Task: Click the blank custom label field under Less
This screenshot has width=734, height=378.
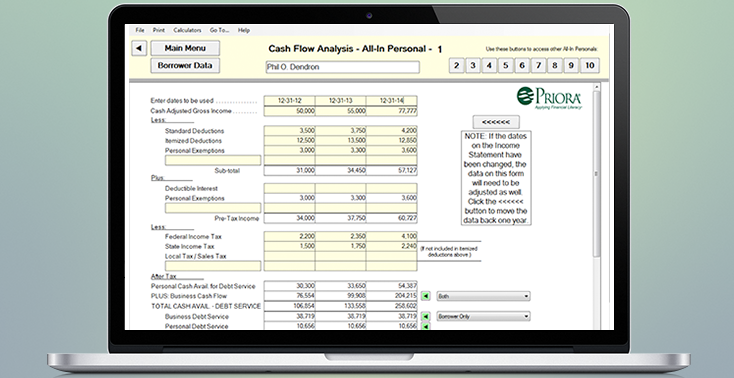Action: pos(213,160)
